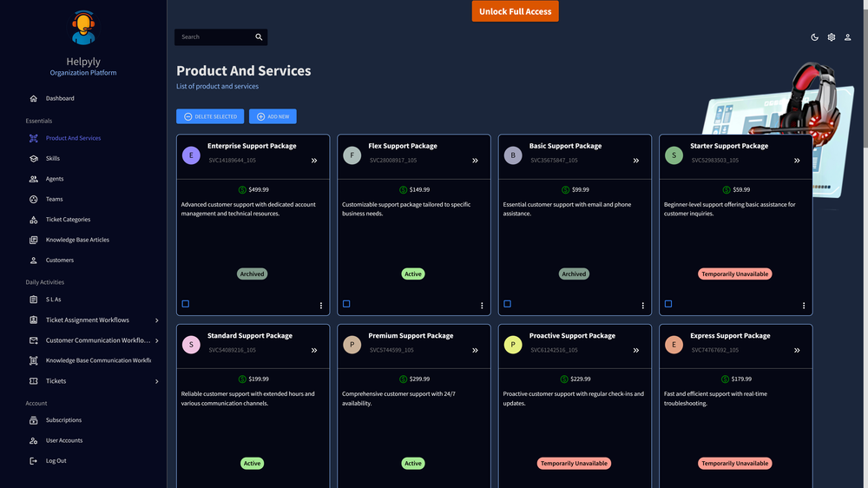Toggle dark mode moon icon

814,37
